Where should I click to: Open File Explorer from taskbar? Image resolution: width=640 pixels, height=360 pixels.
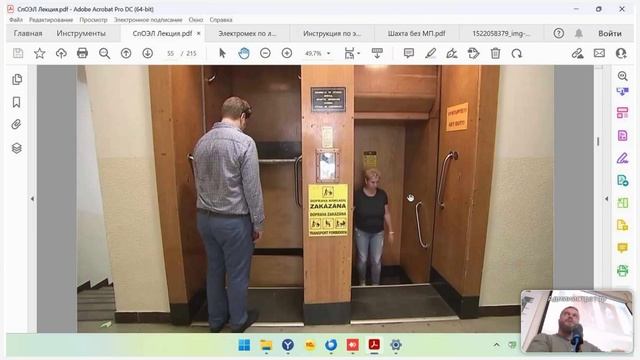tap(266, 345)
